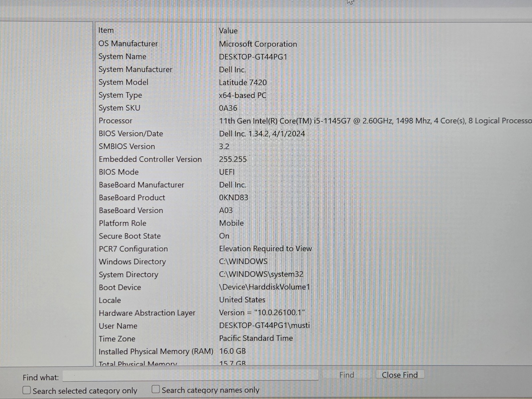
Task: Select the Secure Boot State row label
Action: coord(130,236)
